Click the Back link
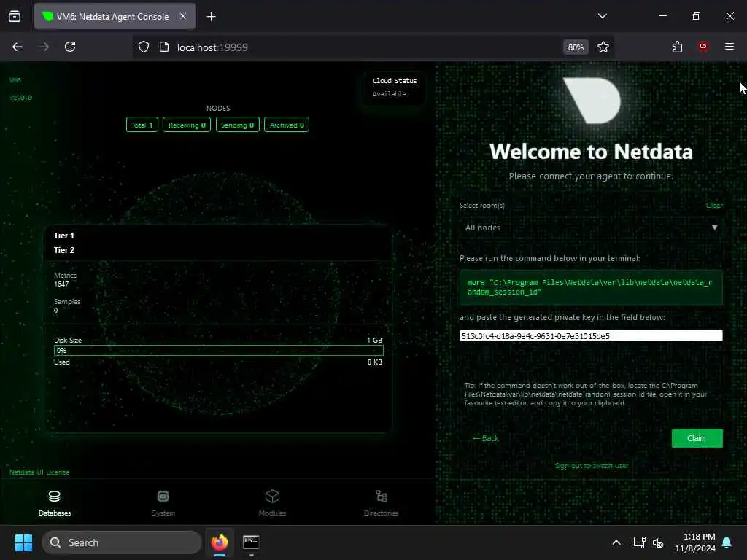747x560 pixels. pyautogui.click(x=485, y=438)
